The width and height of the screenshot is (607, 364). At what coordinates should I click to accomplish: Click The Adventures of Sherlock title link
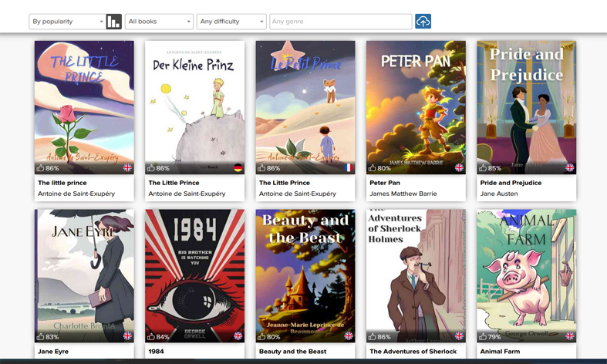click(x=413, y=352)
